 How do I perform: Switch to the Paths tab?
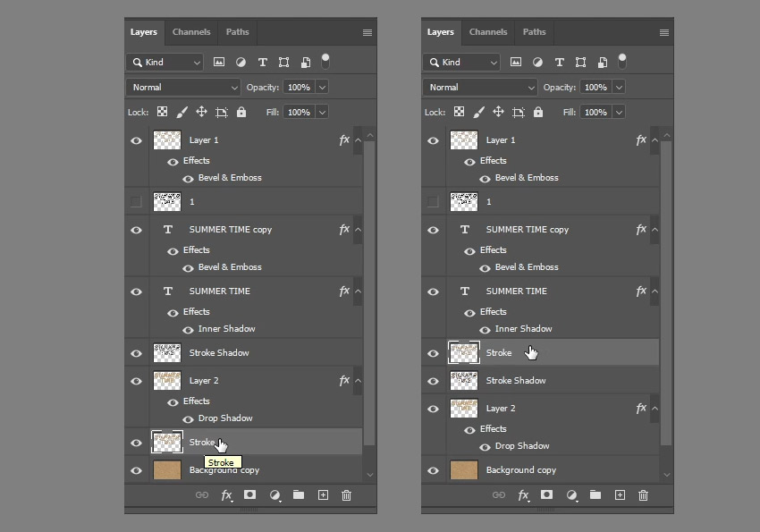tap(236, 32)
